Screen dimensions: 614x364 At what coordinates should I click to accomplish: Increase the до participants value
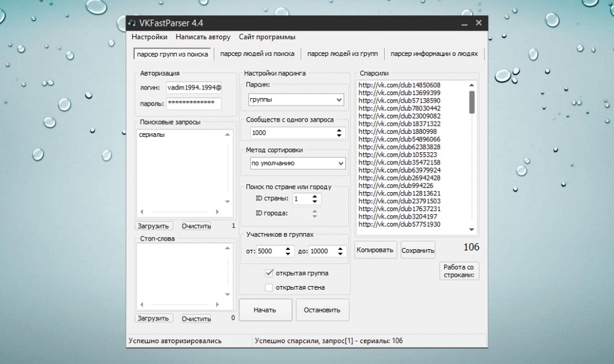(x=340, y=248)
